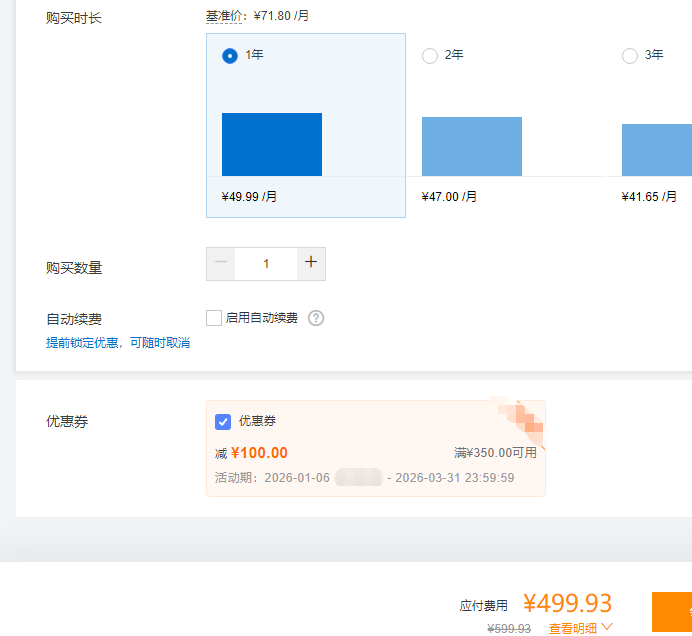The width and height of the screenshot is (692, 636).
Task: Click the underlined 基准价 label
Action: (x=225, y=16)
